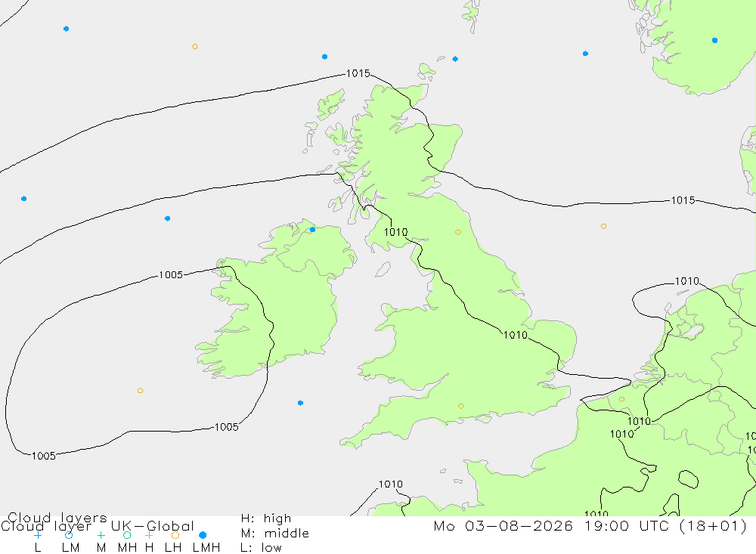
Task: Click the 1010 label over eastern England
Action: (516, 335)
